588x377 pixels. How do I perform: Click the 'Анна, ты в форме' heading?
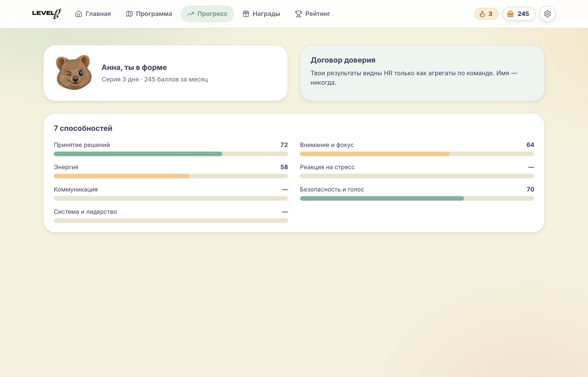click(134, 67)
